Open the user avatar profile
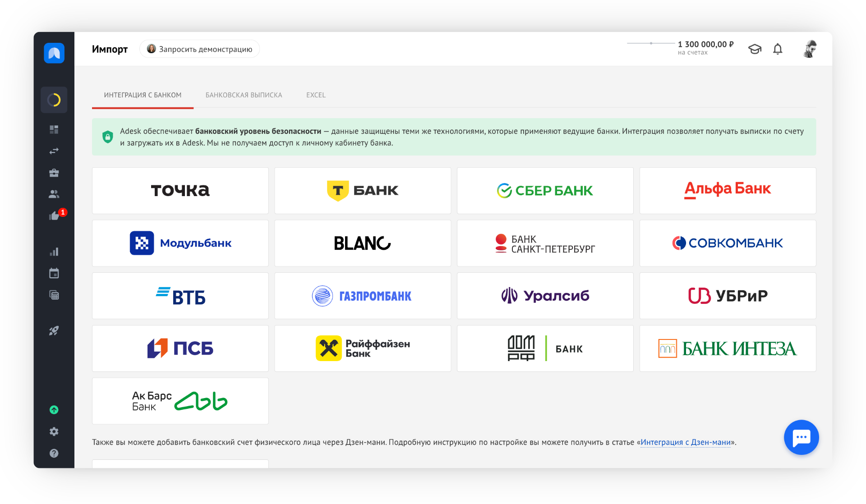The image size is (866, 504). coord(810,49)
